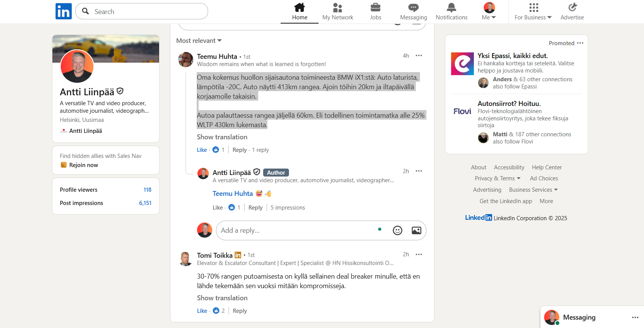Expand the Most relevant sort dropdown
Image resolution: width=644 pixels, height=328 pixels.
(x=199, y=41)
